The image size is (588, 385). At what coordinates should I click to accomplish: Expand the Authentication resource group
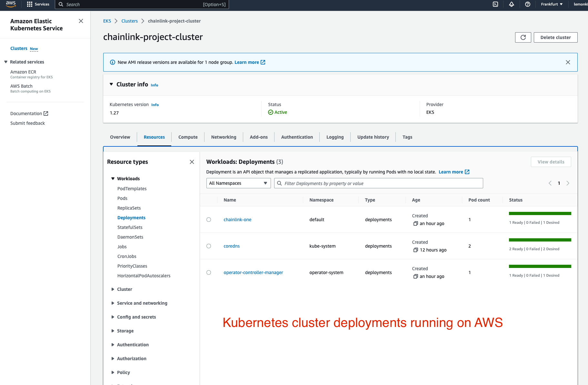[113, 345]
